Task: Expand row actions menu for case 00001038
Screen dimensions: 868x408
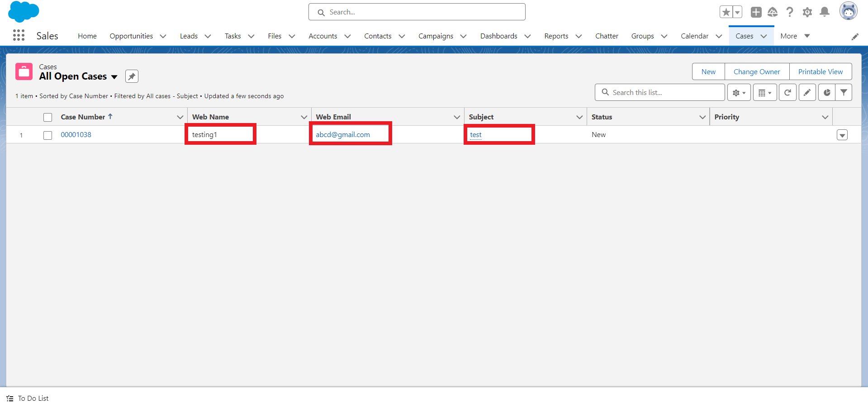Action: click(x=842, y=135)
